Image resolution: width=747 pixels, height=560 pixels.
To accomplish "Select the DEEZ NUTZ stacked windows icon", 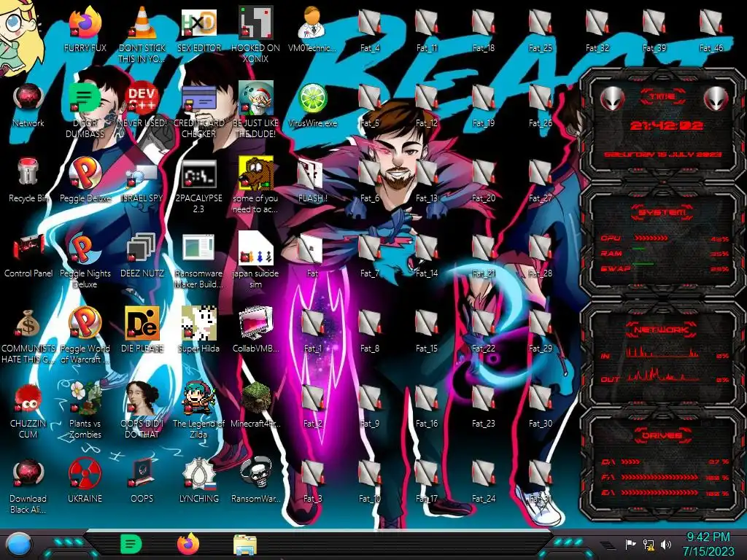I will click(142, 248).
